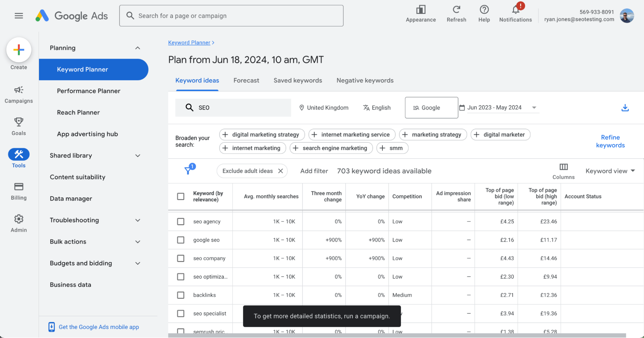The image size is (644, 338).
Task: Click Add filter
Action: point(314,171)
